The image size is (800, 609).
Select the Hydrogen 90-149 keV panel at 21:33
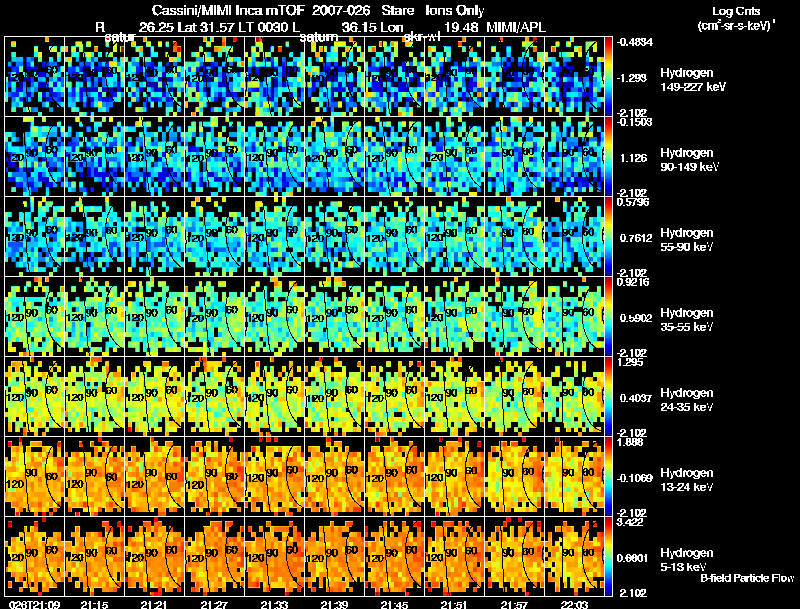point(275,157)
